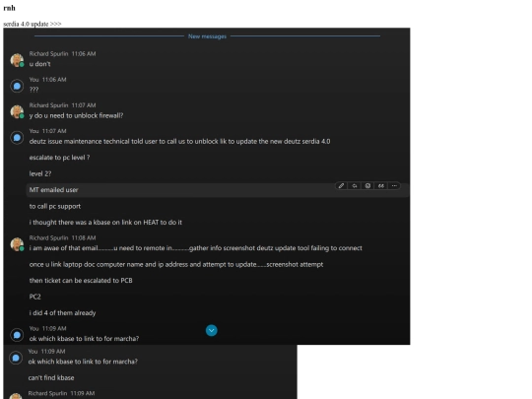This screenshot has height=399, width=532.
Task: Click the 'PC2' message
Action: 34,297
